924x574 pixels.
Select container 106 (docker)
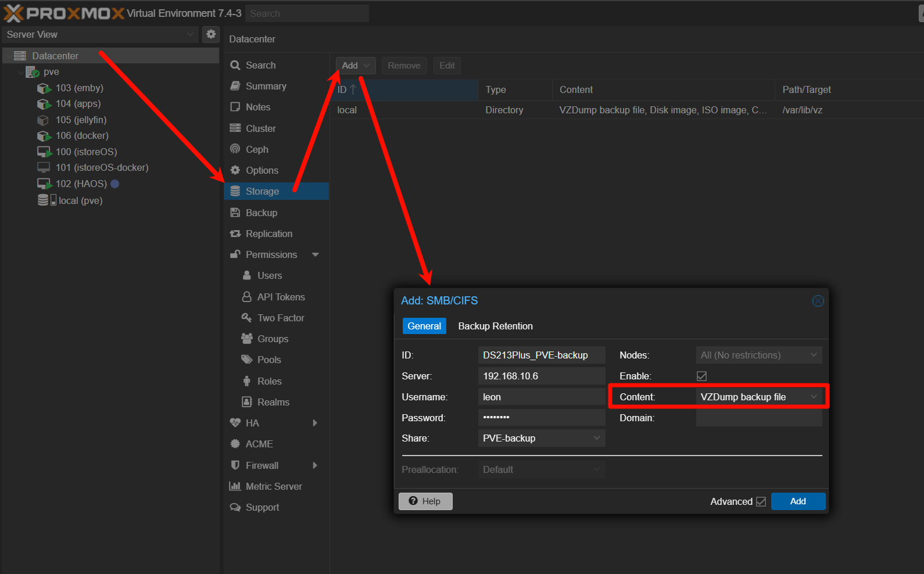click(x=82, y=135)
